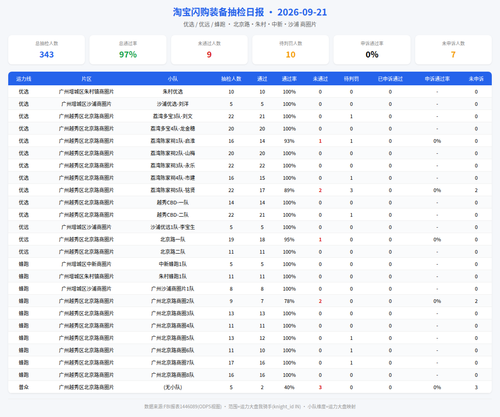This screenshot has width=500, height=417.
Task: Click the 越秀CBD一队 team cell
Action: [173, 202]
